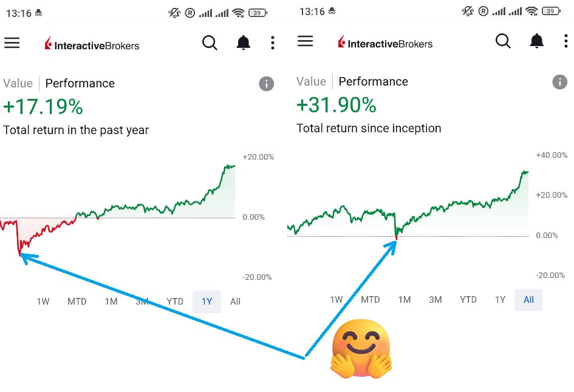574x392 pixels.
Task: Select 3M range under the since-inception chart
Action: (x=436, y=300)
